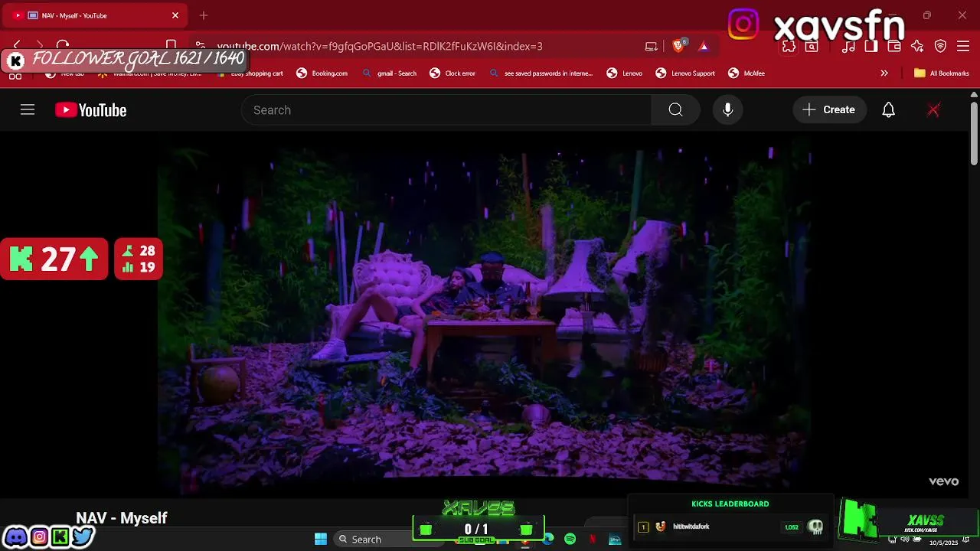The height and width of the screenshot is (551, 980).
Task: Open the Brave Wallet icon
Action: (x=894, y=47)
